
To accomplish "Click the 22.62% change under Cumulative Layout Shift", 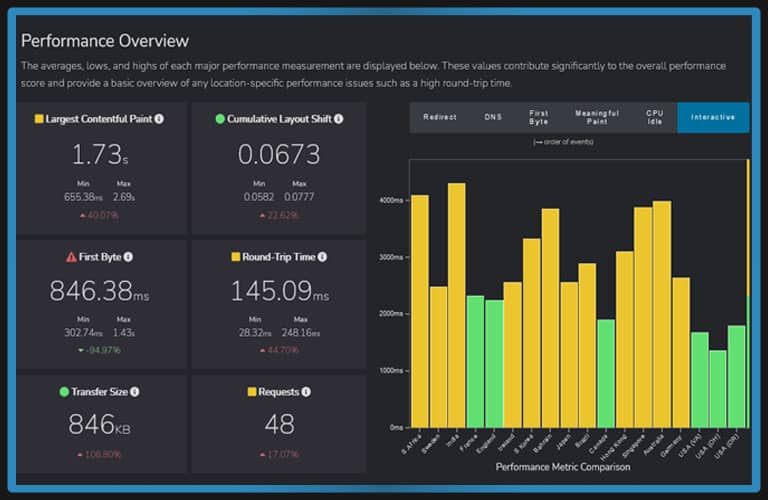I will click(279, 215).
